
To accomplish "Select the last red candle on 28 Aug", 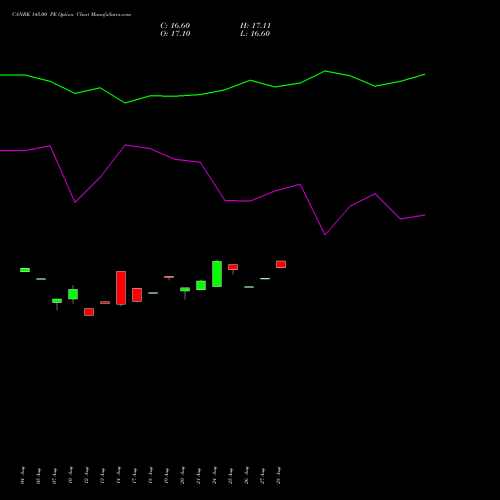I will 281,264.
